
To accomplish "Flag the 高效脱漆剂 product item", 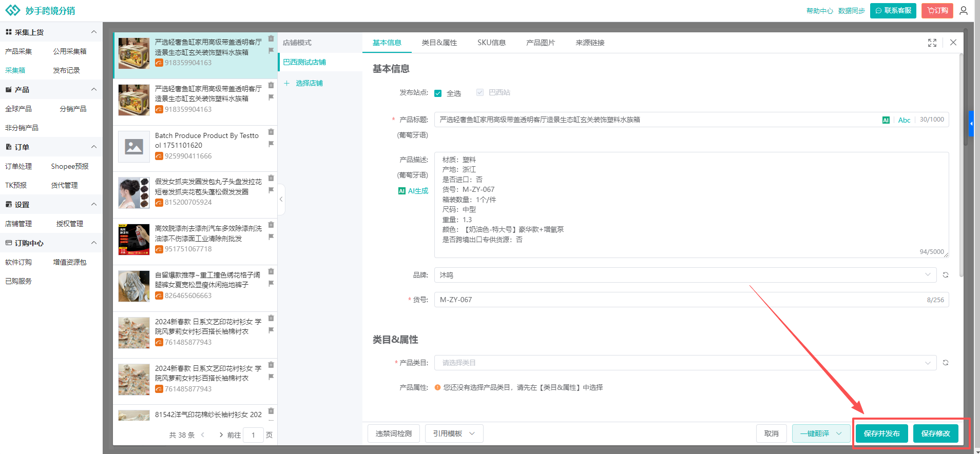I will click(271, 237).
